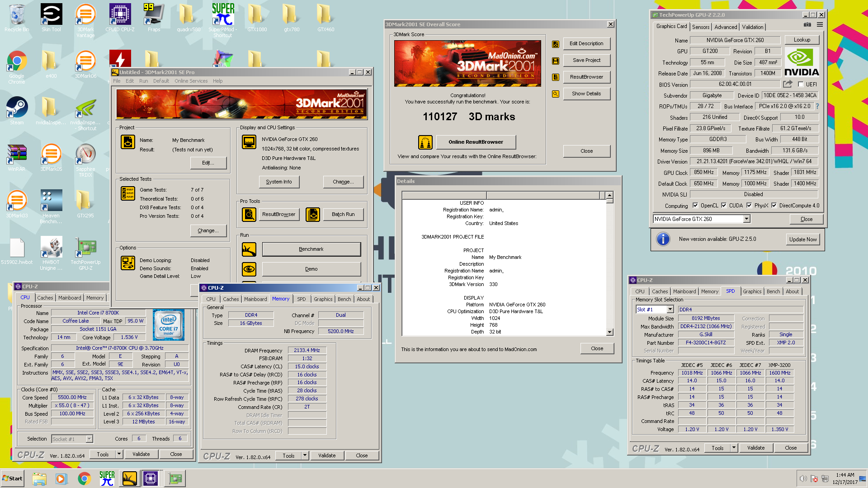
Task: Open the GPU-Z hamburger menu icon
Action: click(x=820, y=25)
